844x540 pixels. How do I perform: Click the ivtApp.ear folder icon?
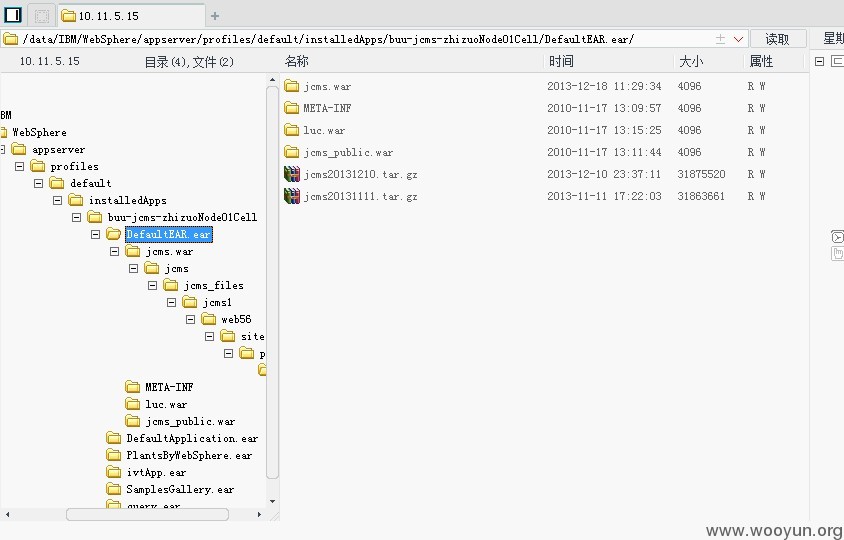pos(114,472)
